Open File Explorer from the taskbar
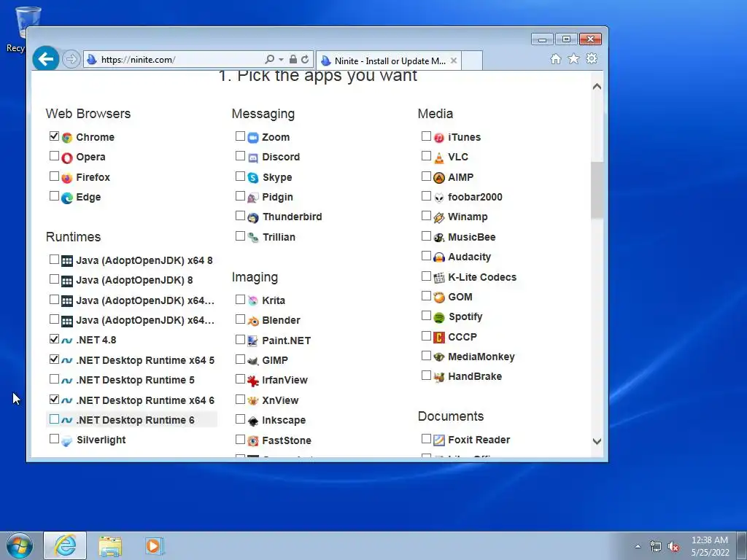 pyautogui.click(x=110, y=546)
